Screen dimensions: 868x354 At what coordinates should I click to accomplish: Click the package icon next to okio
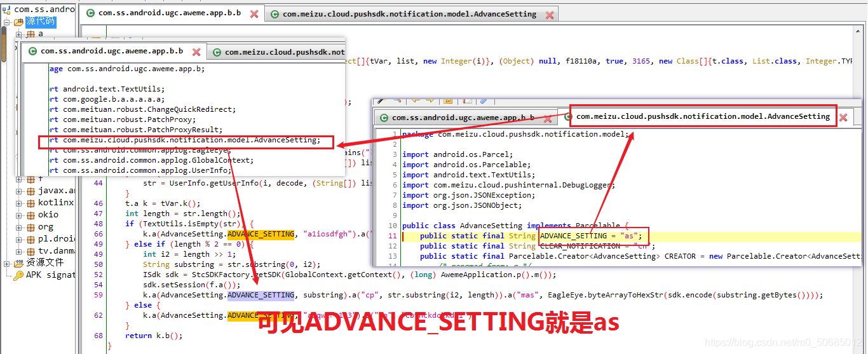pyautogui.click(x=30, y=215)
